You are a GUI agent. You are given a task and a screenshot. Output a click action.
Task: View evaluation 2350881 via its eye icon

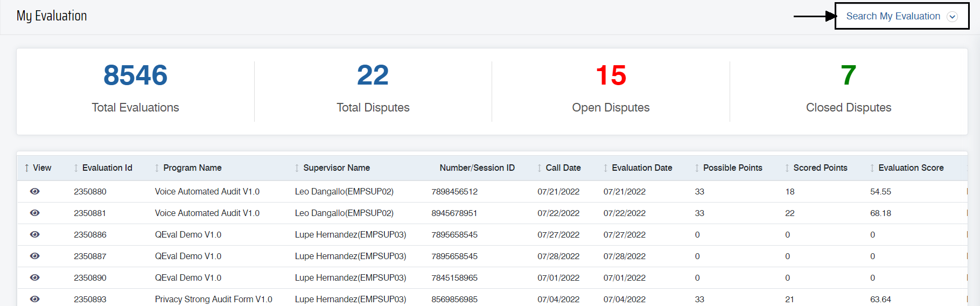[x=35, y=213]
